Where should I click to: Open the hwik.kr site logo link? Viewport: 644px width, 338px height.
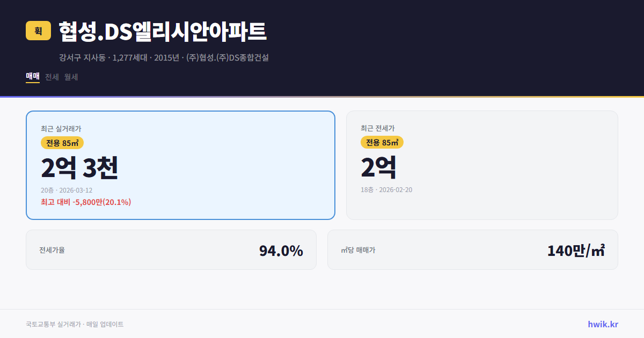[x=602, y=324]
